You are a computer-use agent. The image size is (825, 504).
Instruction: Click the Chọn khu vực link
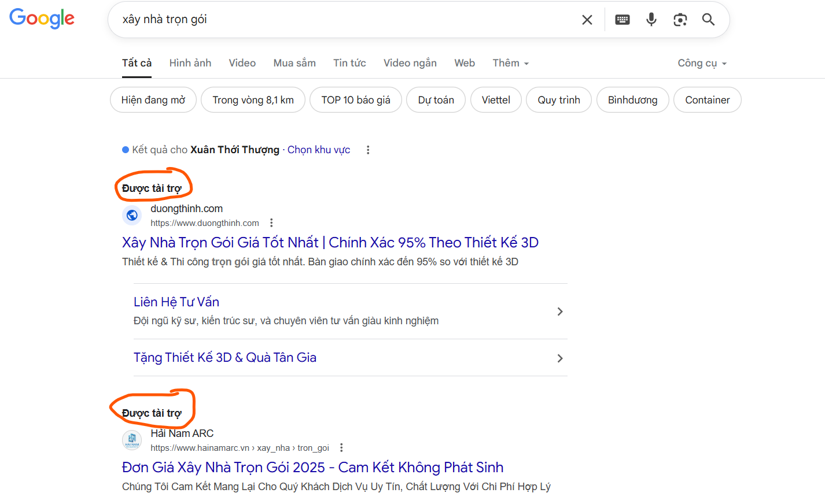click(319, 150)
